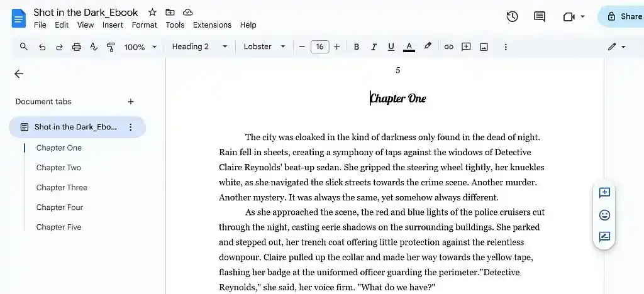Jump to Chapter Three in outline
Image resolution: width=644 pixels, height=294 pixels.
click(x=62, y=187)
